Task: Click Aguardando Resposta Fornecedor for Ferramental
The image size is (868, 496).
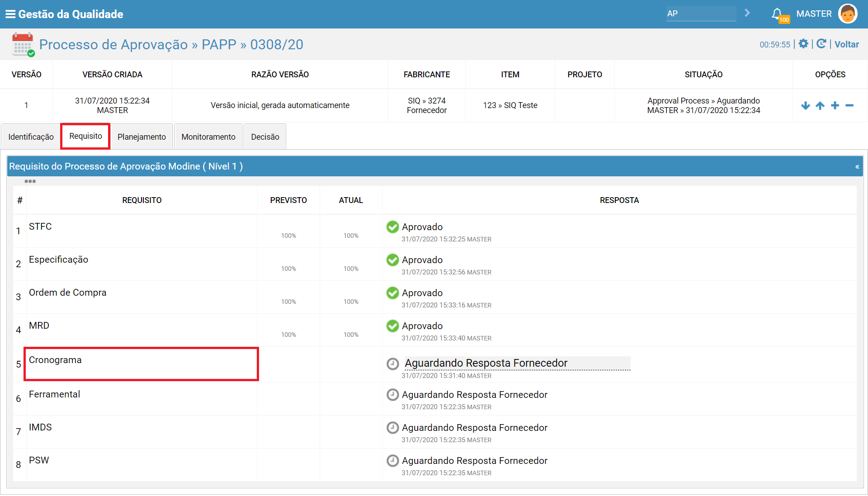Action: click(474, 395)
